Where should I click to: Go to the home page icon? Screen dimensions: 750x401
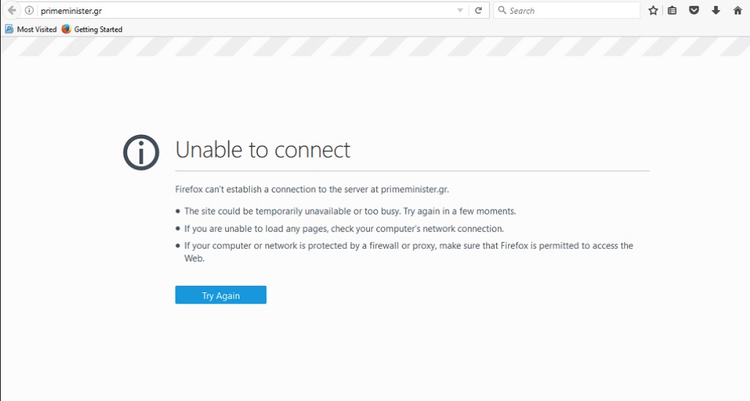click(738, 10)
